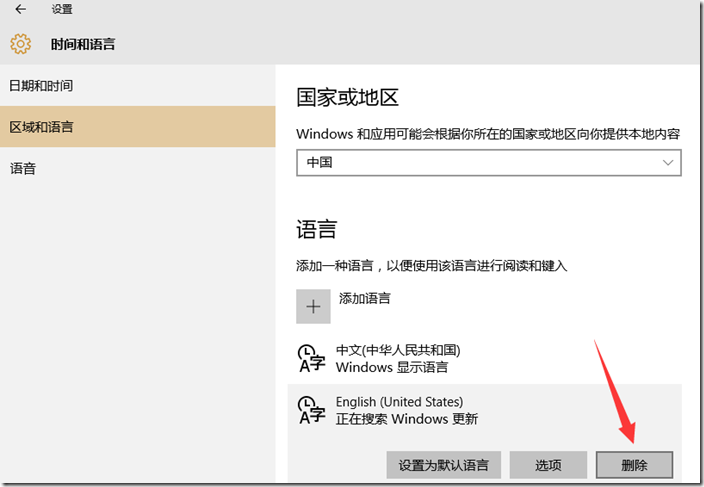Open the 中国 country or region dropdown

[488, 162]
